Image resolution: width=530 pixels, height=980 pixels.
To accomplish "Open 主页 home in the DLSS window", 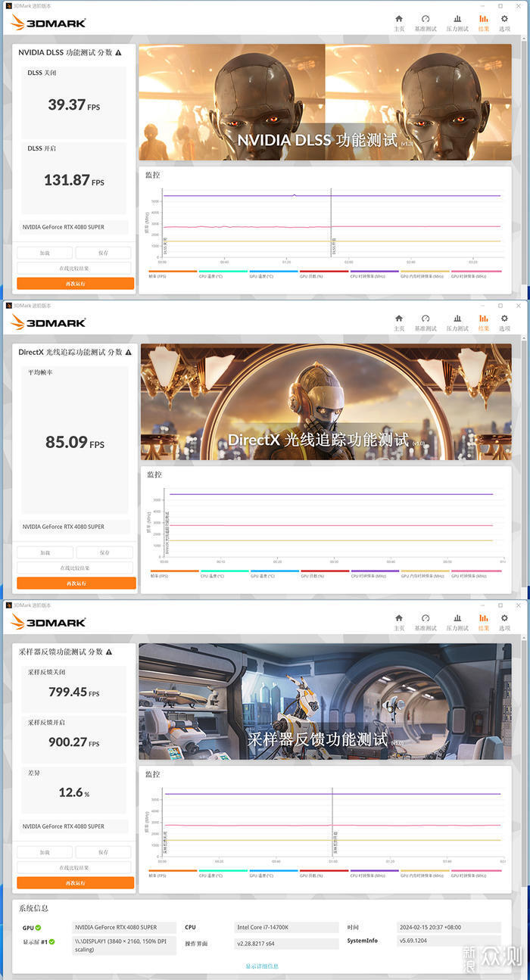I will point(399,23).
